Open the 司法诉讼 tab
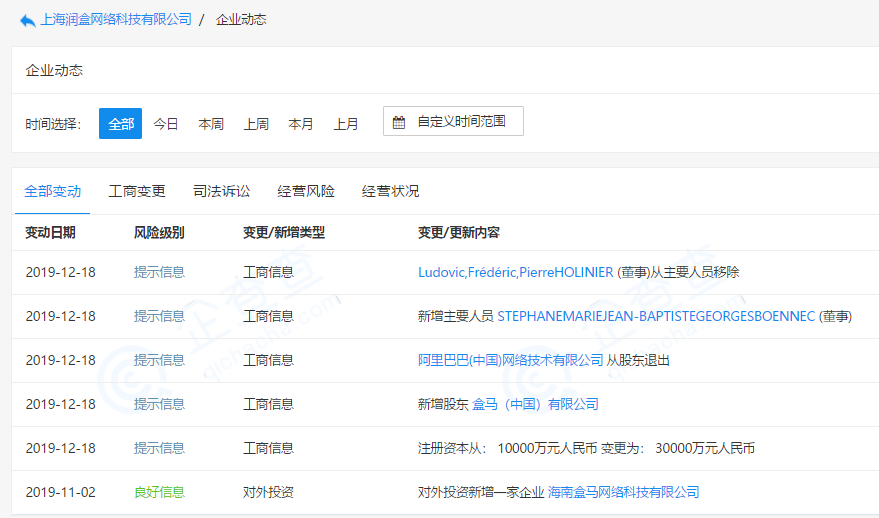 [x=222, y=191]
